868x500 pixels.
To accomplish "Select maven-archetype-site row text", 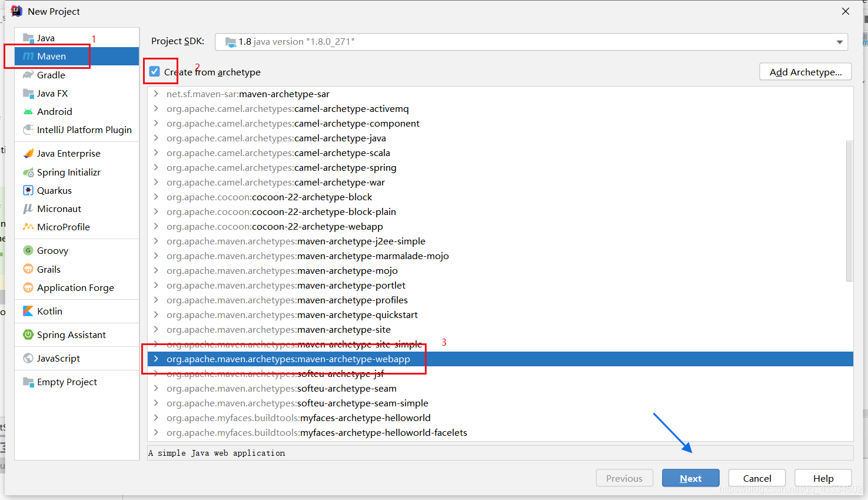I will tap(278, 329).
